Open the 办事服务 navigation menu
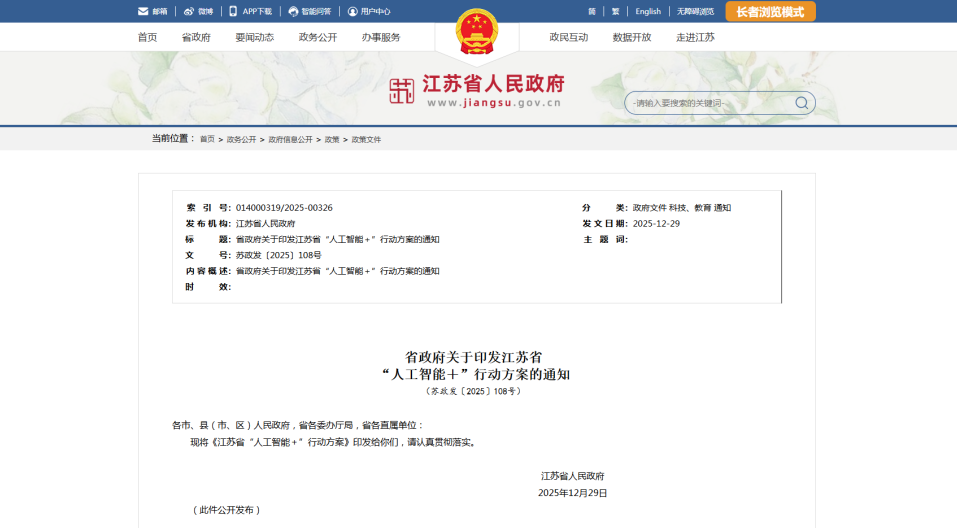Screen dimensions: 957x528 click(x=381, y=37)
